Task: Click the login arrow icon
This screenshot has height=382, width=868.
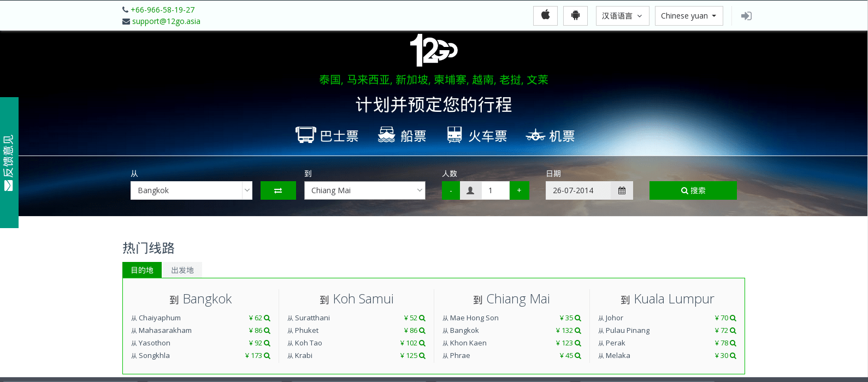Action: pos(746,16)
